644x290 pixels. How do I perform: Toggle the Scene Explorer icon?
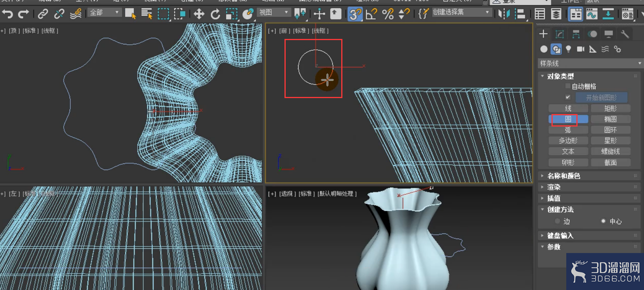[540, 14]
